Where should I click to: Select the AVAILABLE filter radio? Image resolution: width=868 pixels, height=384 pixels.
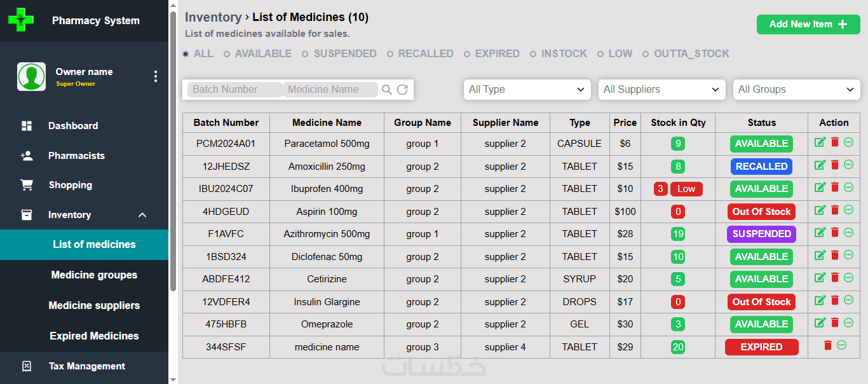click(227, 54)
